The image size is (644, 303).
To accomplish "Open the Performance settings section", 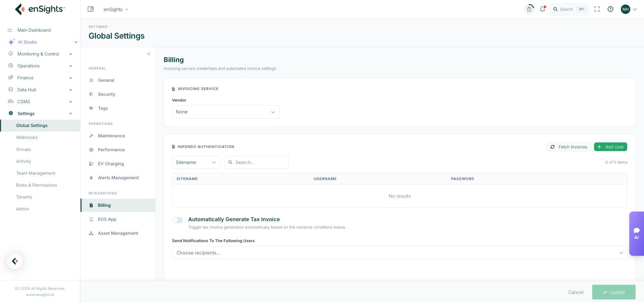I will coord(118,150).
